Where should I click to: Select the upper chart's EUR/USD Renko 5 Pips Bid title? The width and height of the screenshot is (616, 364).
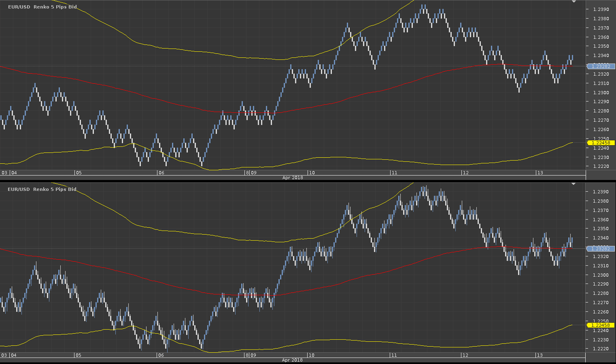coord(42,7)
